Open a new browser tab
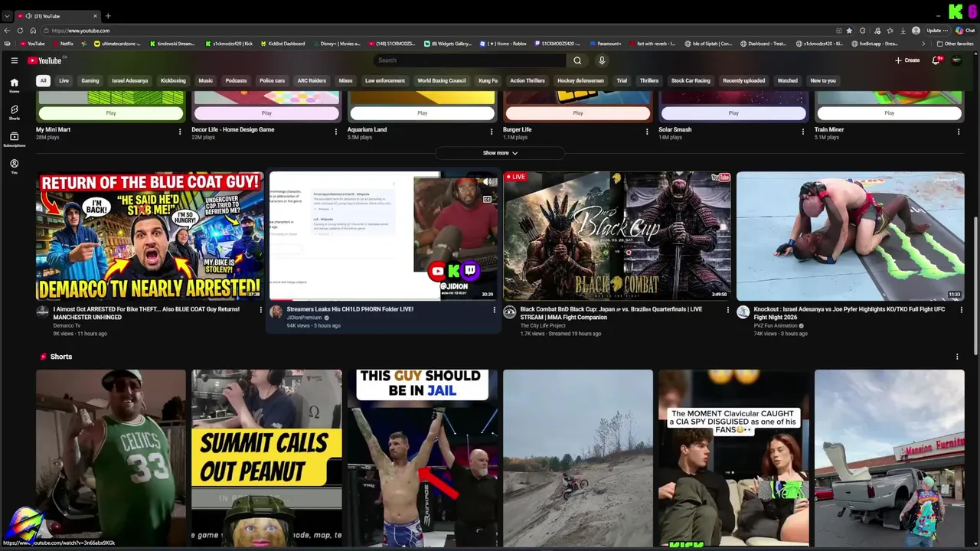The width and height of the screenshot is (980, 551). pyautogui.click(x=108, y=16)
